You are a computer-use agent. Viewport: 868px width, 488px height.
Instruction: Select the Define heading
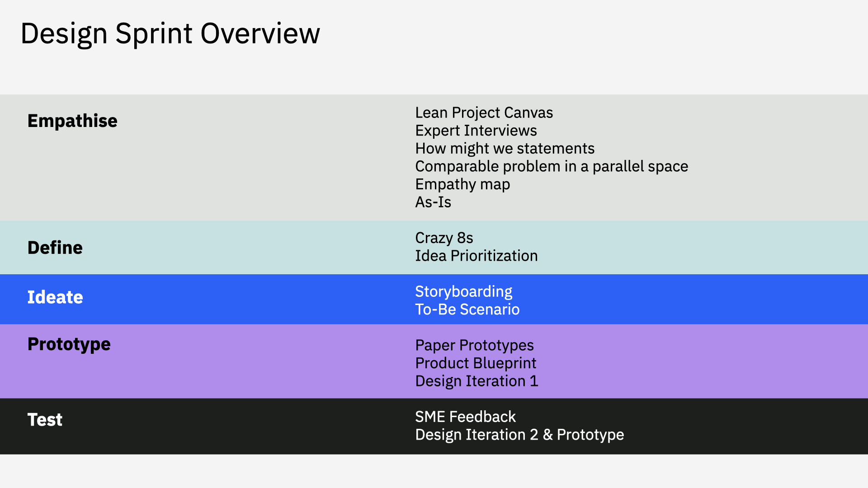point(55,248)
